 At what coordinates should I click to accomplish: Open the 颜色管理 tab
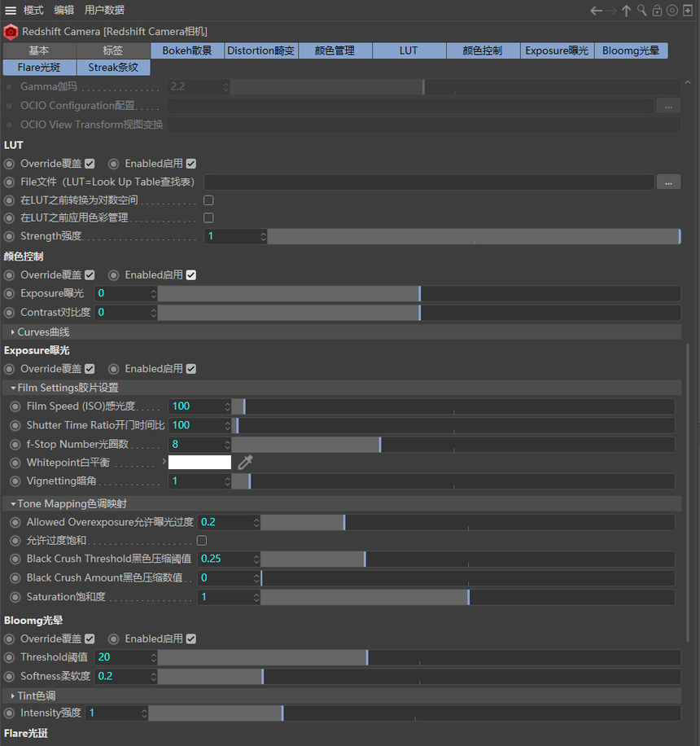click(x=335, y=51)
